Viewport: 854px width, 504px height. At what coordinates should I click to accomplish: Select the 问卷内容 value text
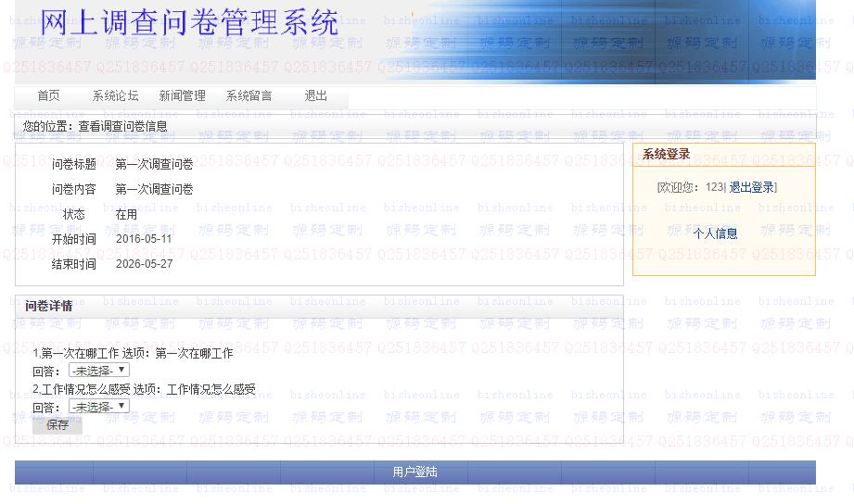pos(154,189)
